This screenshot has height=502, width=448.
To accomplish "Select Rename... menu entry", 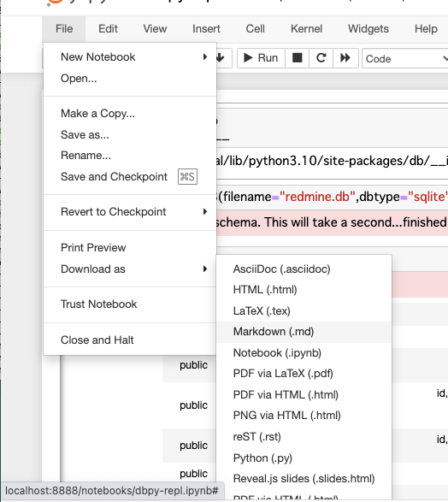I will 130,156.
